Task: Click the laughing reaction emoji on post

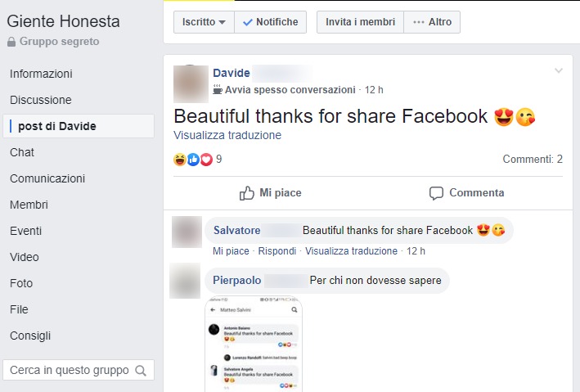Action: pos(180,160)
